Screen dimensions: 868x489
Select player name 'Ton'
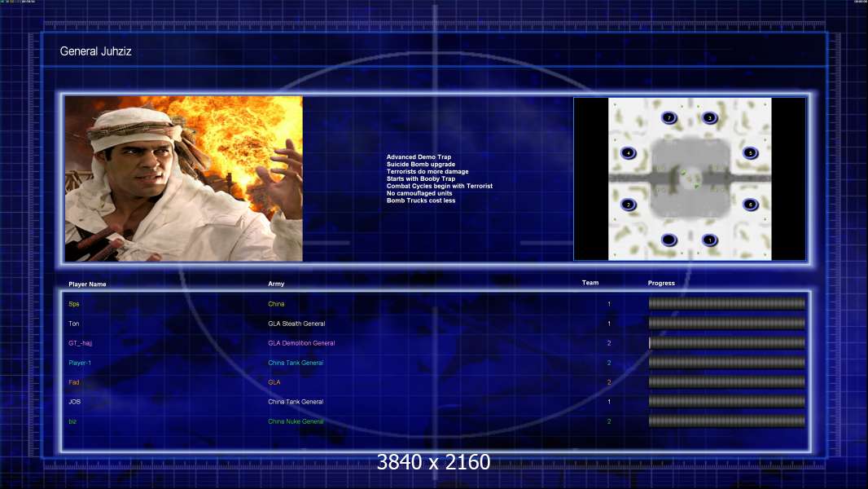click(74, 324)
